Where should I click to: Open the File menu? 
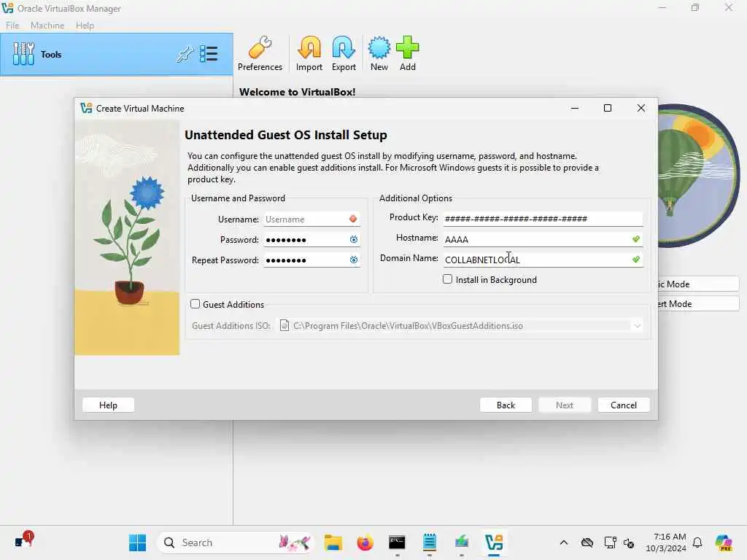[x=12, y=26]
